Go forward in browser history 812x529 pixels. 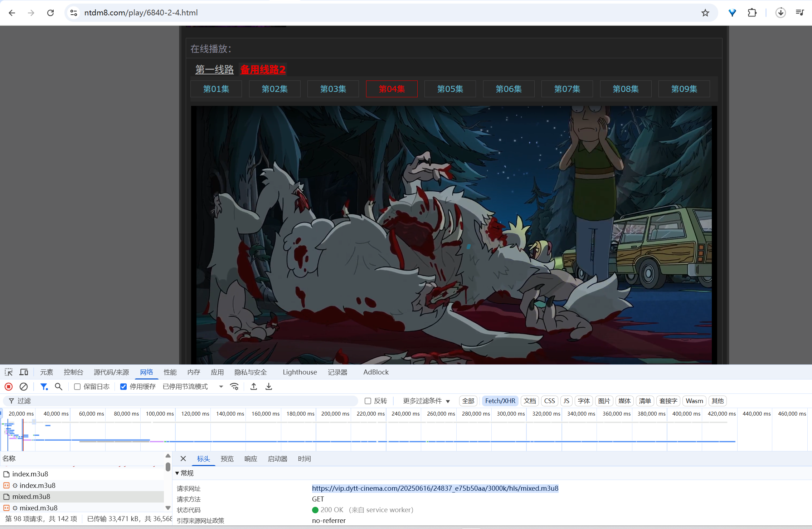[x=31, y=13]
